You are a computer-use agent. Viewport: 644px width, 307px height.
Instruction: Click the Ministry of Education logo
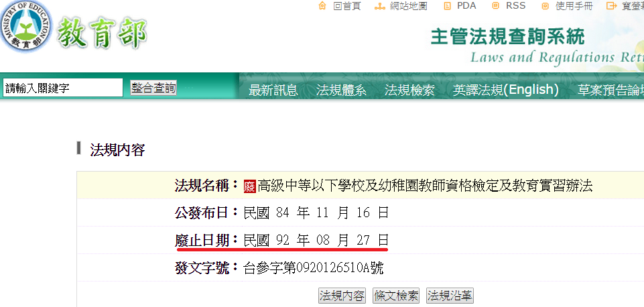tap(25, 31)
